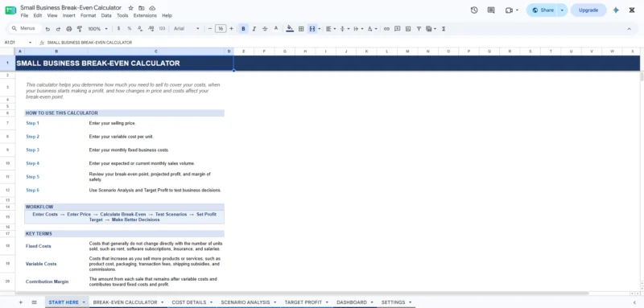This screenshot has height=308, width=644.
Task: Add new sheet plus button
Action: coord(21,302)
